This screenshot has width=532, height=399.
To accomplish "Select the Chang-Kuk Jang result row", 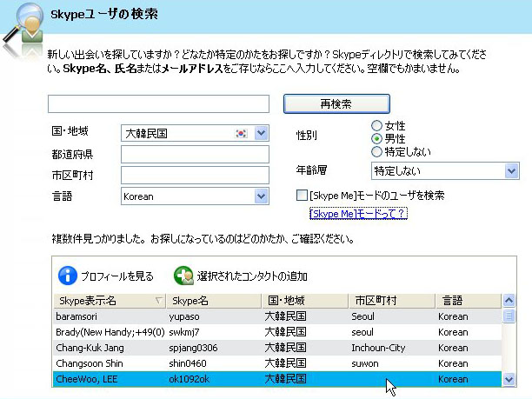I will tap(277, 348).
